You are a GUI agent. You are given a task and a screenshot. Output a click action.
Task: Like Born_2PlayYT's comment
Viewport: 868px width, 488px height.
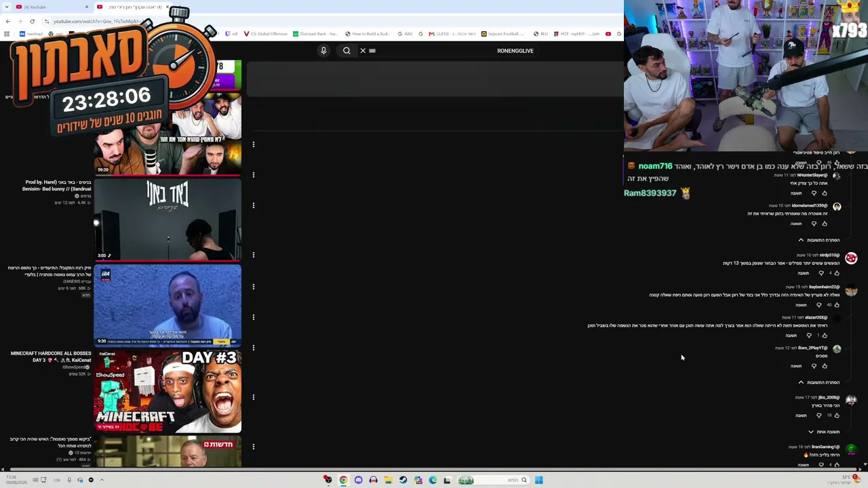(x=825, y=366)
